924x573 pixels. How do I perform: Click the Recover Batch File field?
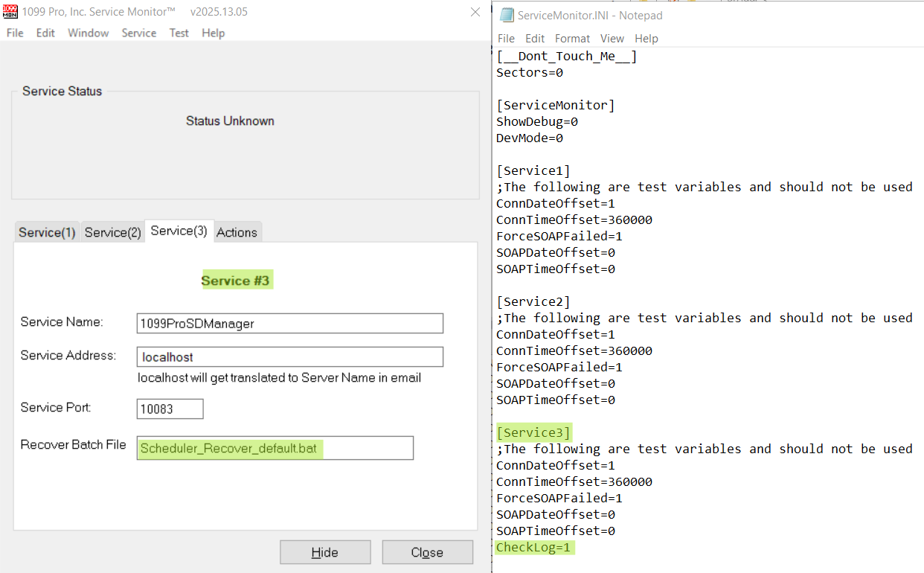[275, 448]
